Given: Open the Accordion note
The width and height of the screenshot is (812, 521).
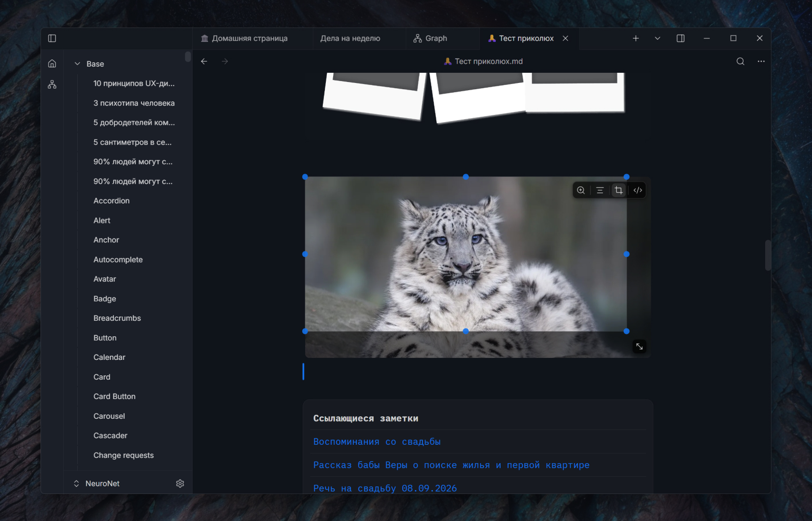Looking at the screenshot, I should tap(112, 201).
